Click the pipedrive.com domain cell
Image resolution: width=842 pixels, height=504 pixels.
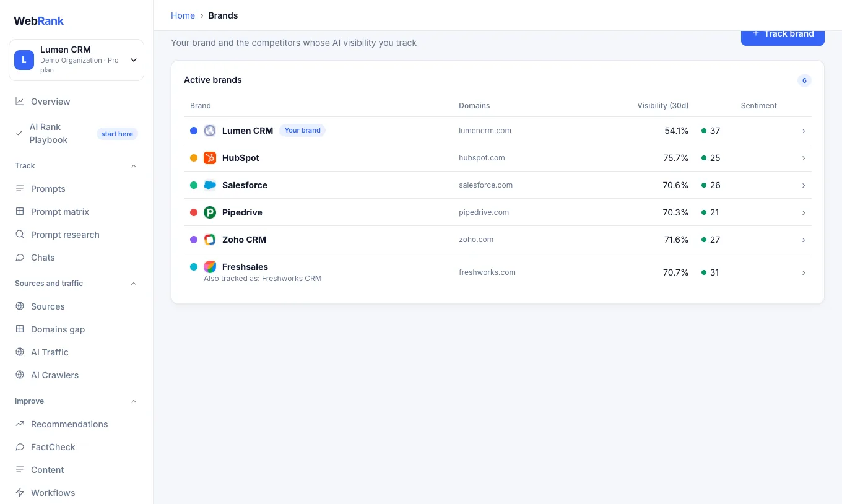[x=484, y=212]
